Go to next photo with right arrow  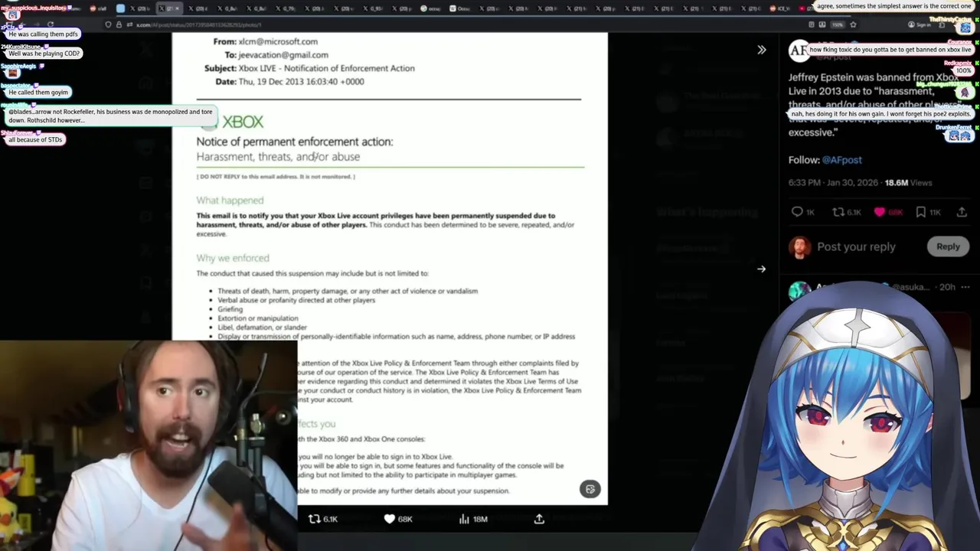click(761, 269)
